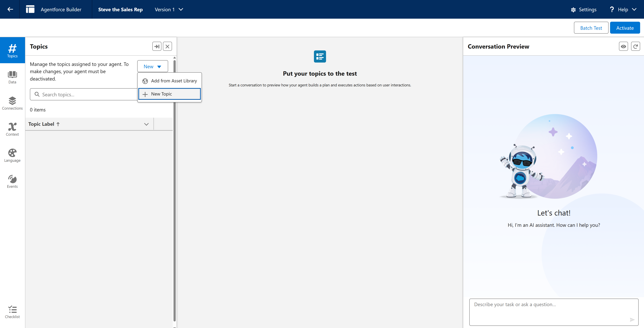The image size is (644, 328).
Task: Open the Context variables panel
Action: pos(12,129)
